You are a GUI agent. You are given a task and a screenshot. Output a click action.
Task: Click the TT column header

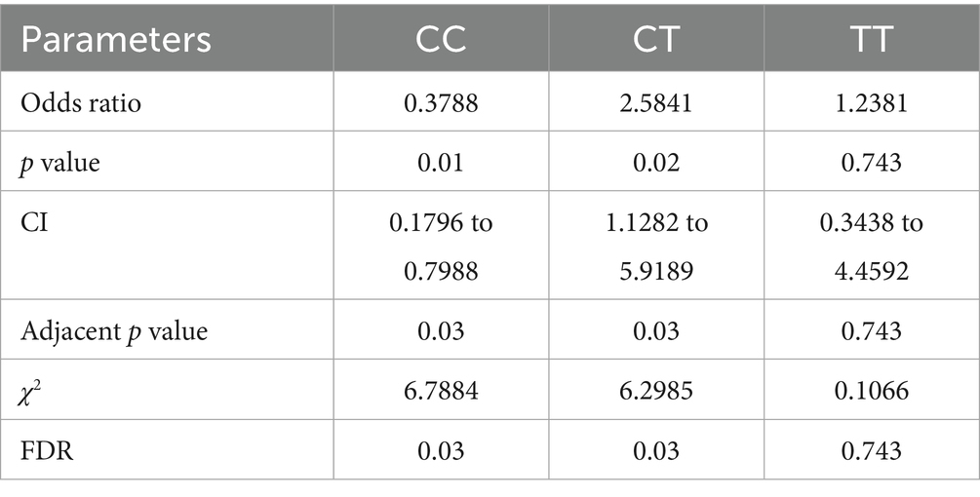(x=871, y=40)
